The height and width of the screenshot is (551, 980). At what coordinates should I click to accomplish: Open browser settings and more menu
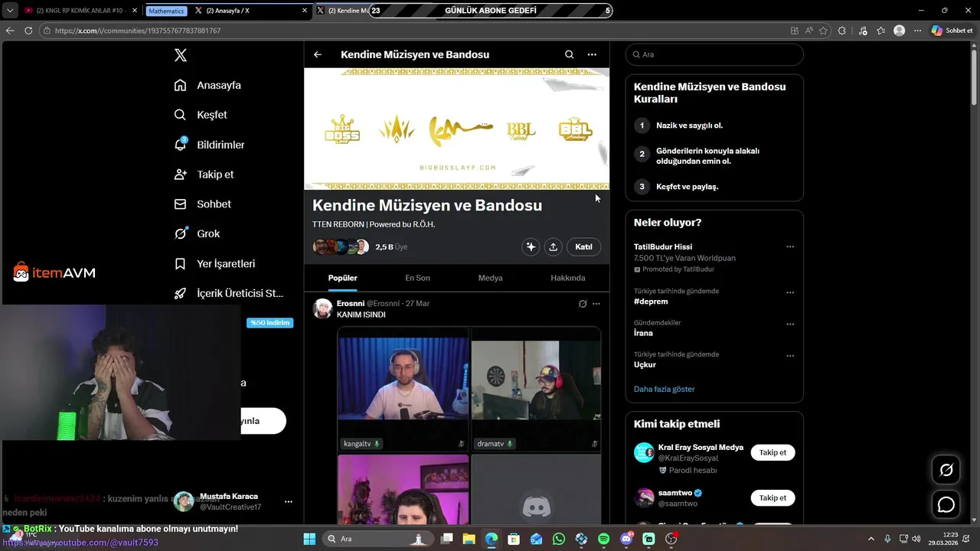917,31
